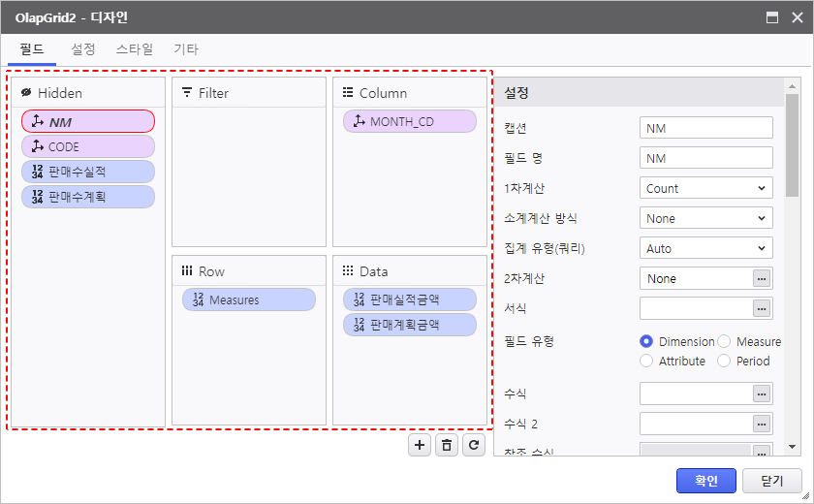Open the 수식 2 ellipsis button
The height and width of the screenshot is (504, 814).
pyautogui.click(x=762, y=424)
